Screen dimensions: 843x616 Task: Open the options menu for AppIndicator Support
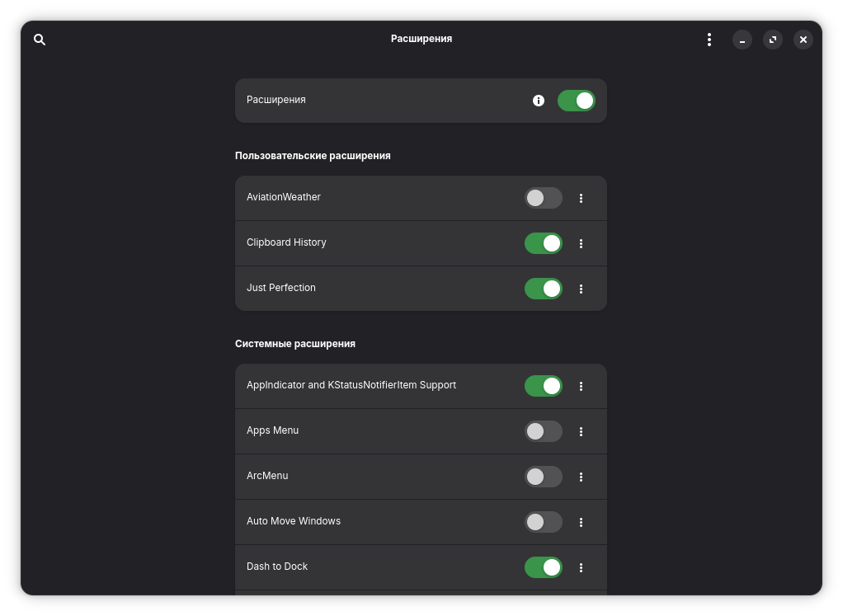pyautogui.click(x=581, y=386)
